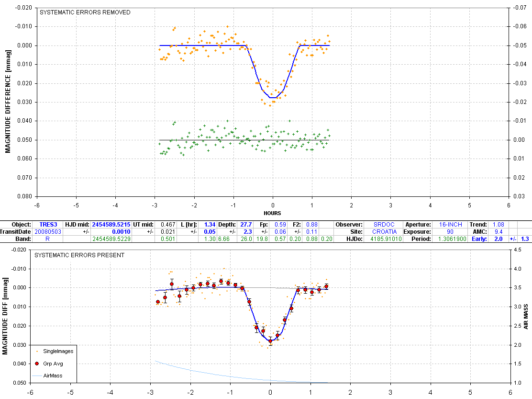Viewport: 532px width, 399px height.
Task: Click the TransitDate label cell
Action: point(16,231)
